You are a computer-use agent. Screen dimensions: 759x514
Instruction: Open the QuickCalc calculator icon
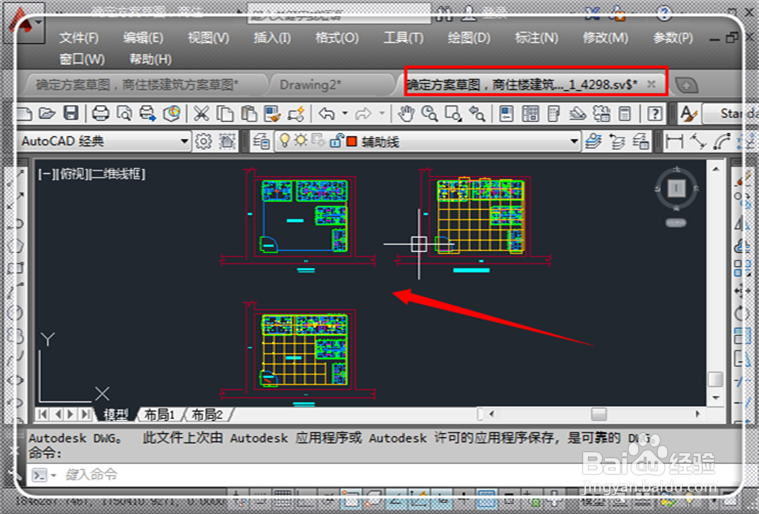point(624,114)
